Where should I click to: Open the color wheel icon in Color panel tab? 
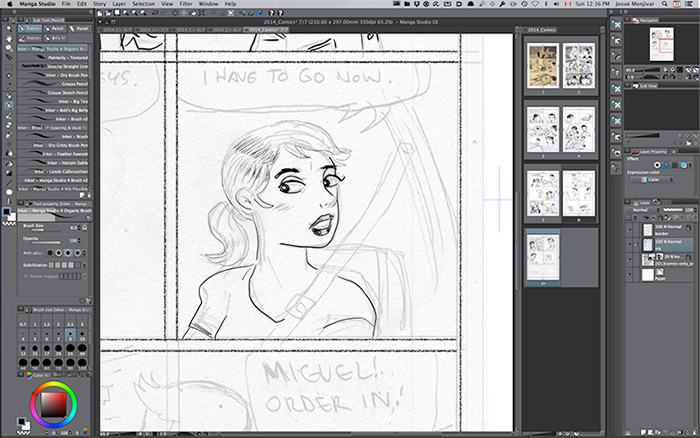[29, 375]
